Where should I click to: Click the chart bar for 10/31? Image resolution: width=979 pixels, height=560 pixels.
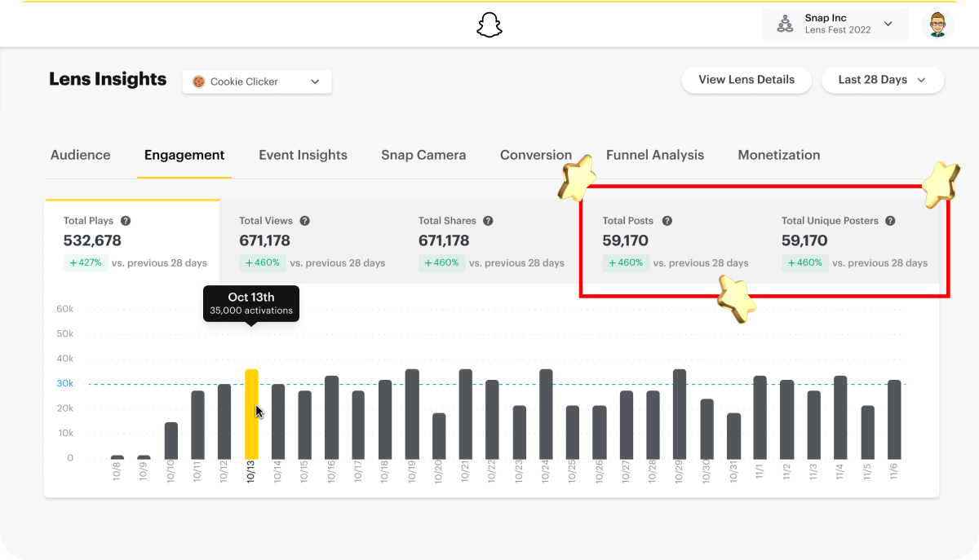point(733,436)
